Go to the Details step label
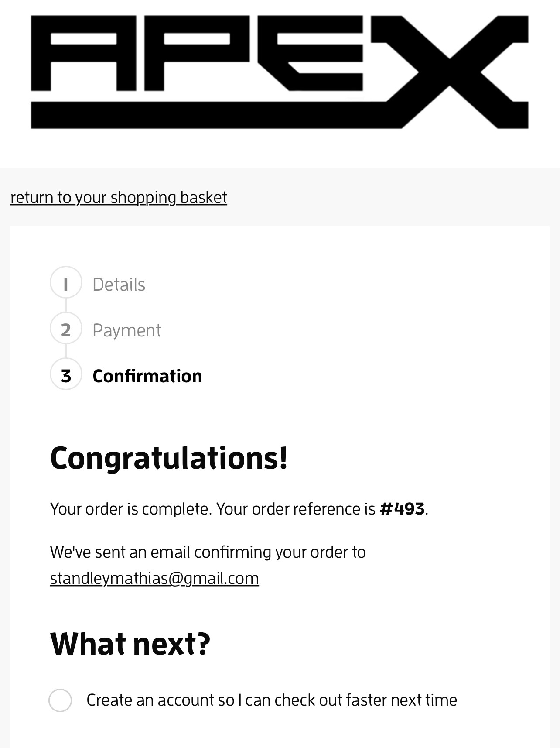This screenshot has width=560, height=748. (x=119, y=285)
